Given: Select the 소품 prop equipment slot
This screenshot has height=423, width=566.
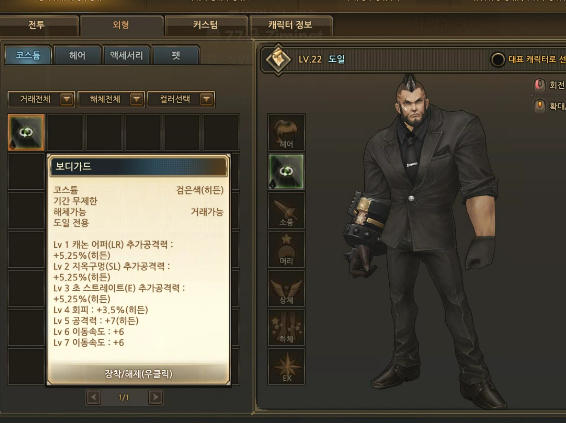Looking at the screenshot, I should pyautogui.click(x=286, y=210).
